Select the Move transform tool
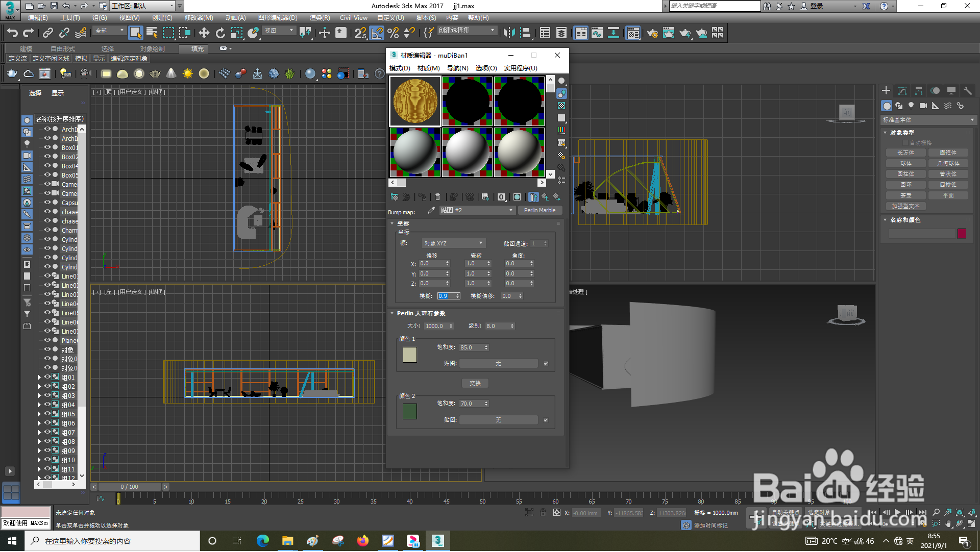Image resolution: width=980 pixels, height=552 pixels. [204, 33]
